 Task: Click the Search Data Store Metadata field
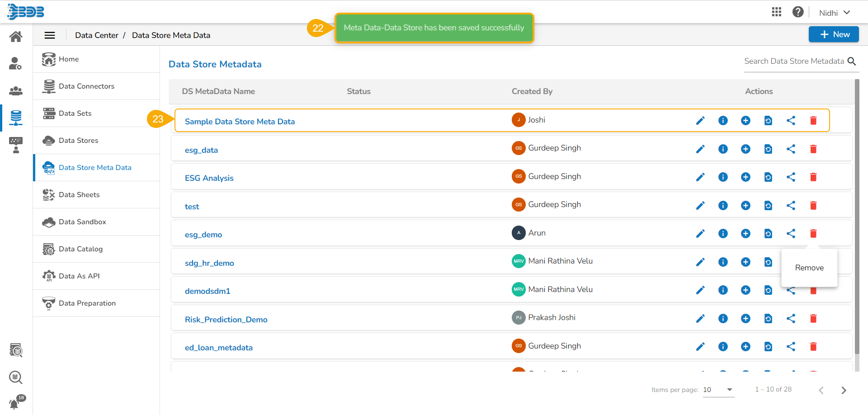[794, 61]
